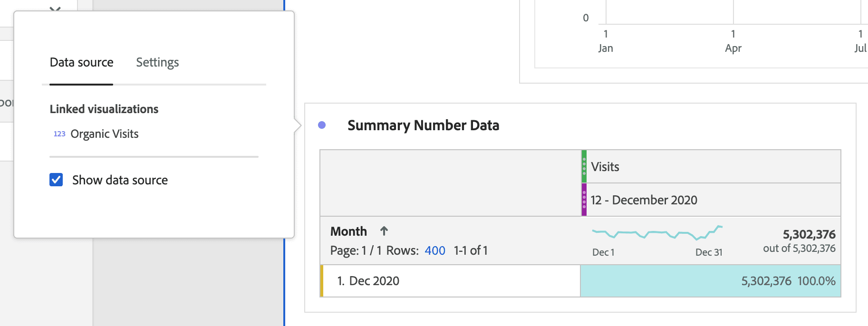
Task: Select the Data source tab
Action: [81, 63]
